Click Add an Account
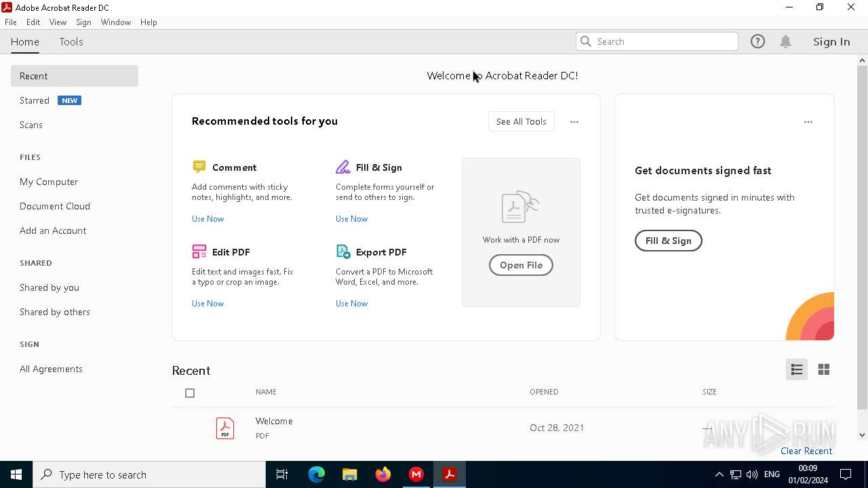Screen dimensions: 868x488 pyautogui.click(x=53, y=230)
